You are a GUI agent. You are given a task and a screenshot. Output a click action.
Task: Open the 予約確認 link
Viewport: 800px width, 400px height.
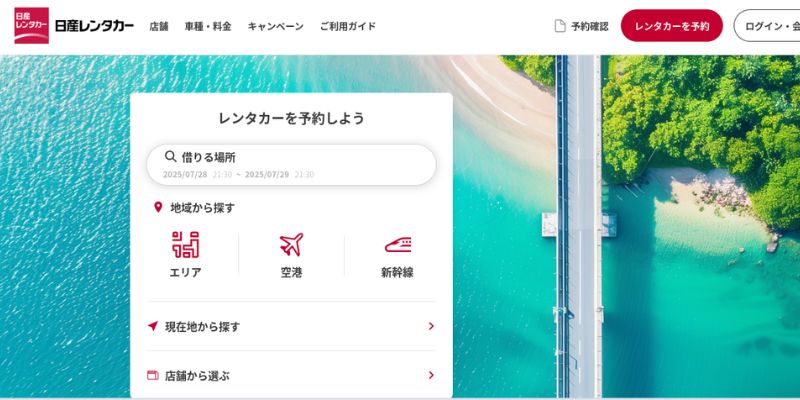coord(590,27)
